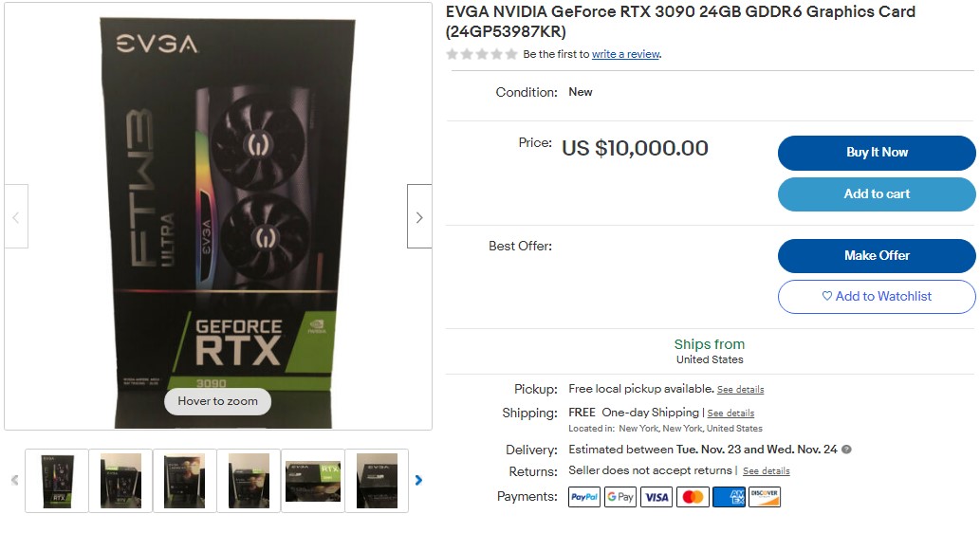Click the American Express payment icon
This screenshot has width=980, height=533.
coord(729,497)
